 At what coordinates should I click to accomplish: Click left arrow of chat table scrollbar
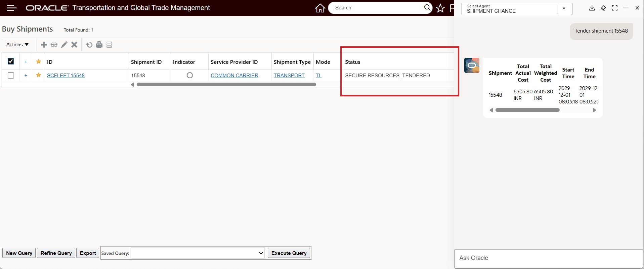491,110
